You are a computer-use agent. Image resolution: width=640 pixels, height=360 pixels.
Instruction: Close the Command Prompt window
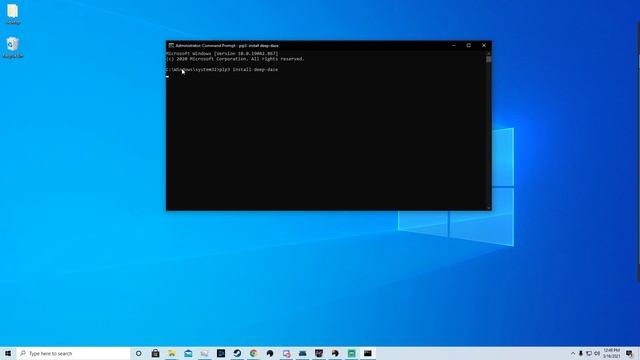(484, 46)
